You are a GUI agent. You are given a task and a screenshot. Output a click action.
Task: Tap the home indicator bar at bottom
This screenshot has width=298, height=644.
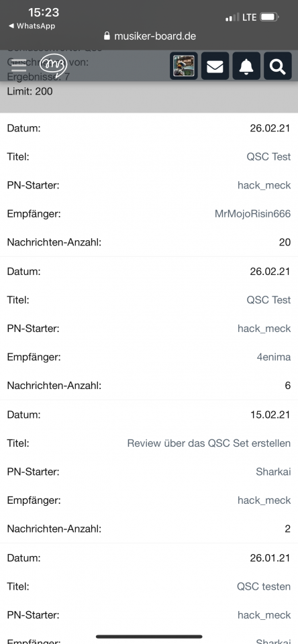click(x=149, y=637)
